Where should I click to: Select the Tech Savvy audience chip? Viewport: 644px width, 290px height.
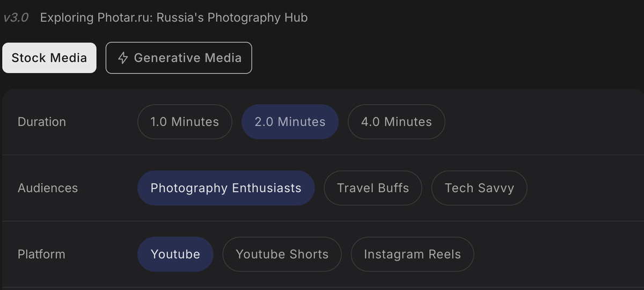coord(479,188)
